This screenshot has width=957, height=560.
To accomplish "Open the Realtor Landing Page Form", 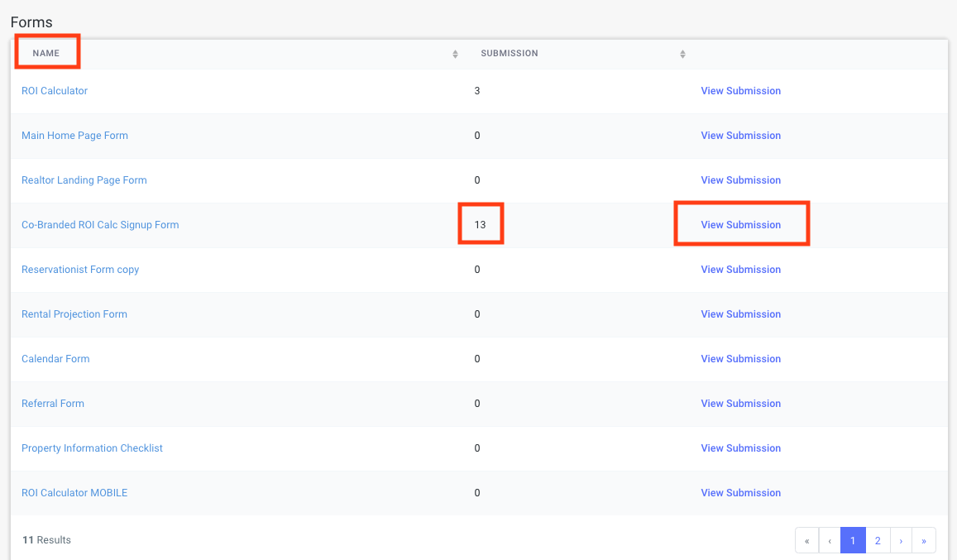I will click(x=84, y=180).
